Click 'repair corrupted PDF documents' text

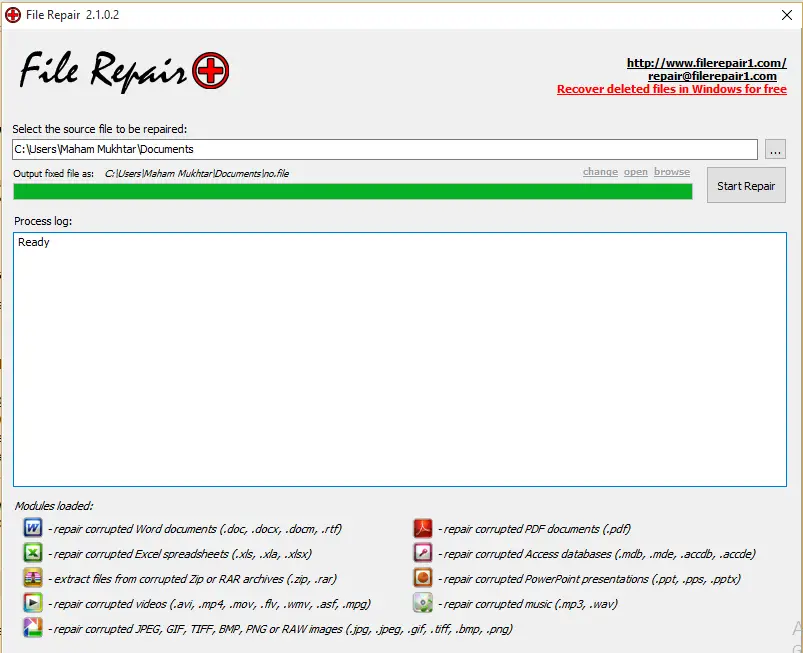click(x=537, y=529)
